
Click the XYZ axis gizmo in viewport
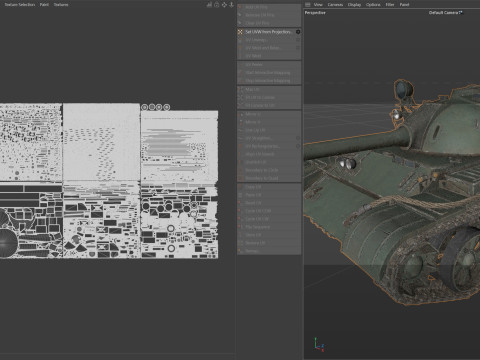(319, 345)
